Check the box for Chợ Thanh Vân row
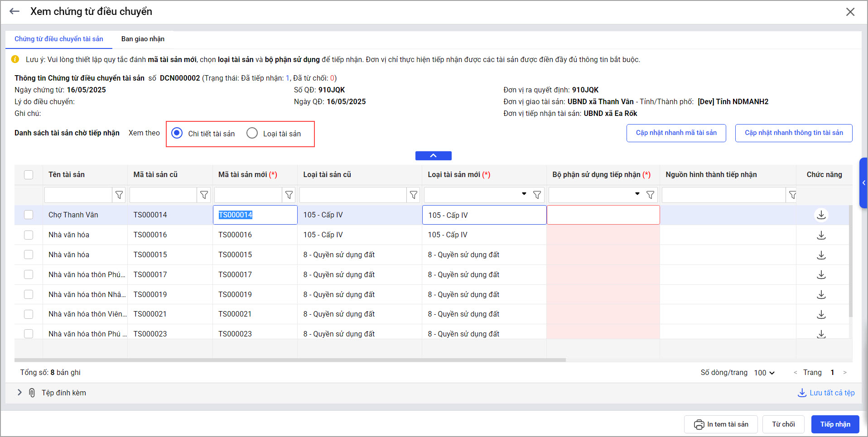Screen dimensions: 868x437 tap(29, 215)
